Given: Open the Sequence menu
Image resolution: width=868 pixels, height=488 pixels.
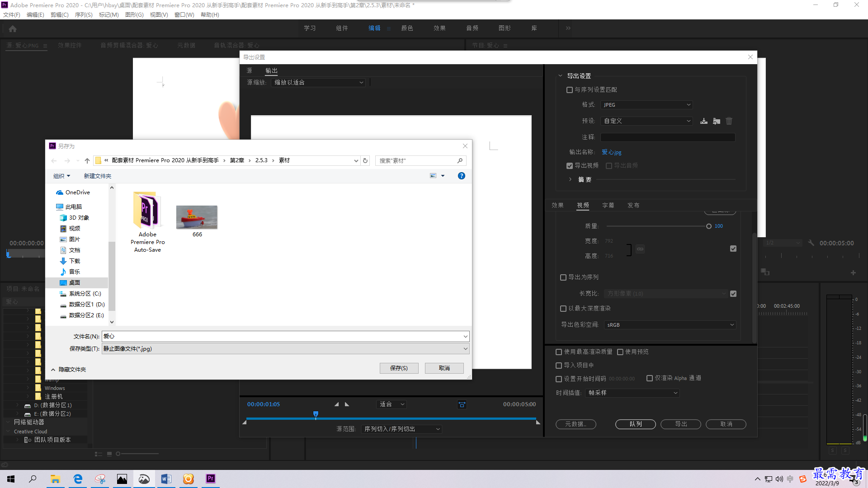Looking at the screenshot, I should coord(84,15).
